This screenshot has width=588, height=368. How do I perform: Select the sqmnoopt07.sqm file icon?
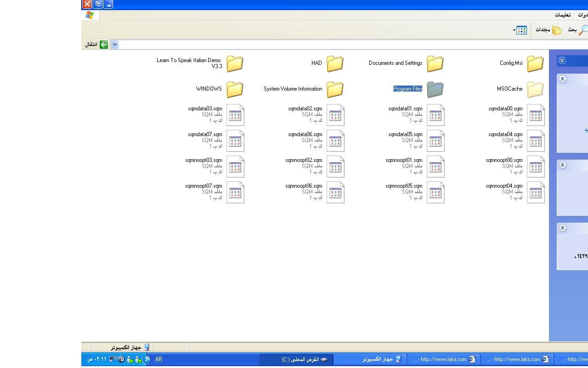tap(235, 193)
